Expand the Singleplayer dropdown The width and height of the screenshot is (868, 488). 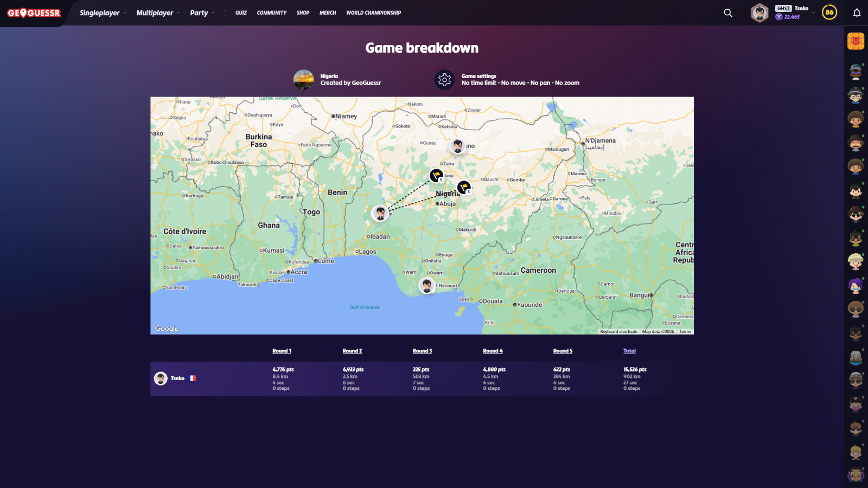103,13
